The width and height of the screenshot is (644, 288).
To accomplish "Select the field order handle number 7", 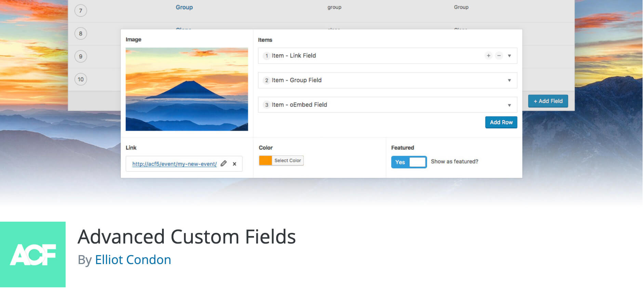I will point(81,11).
